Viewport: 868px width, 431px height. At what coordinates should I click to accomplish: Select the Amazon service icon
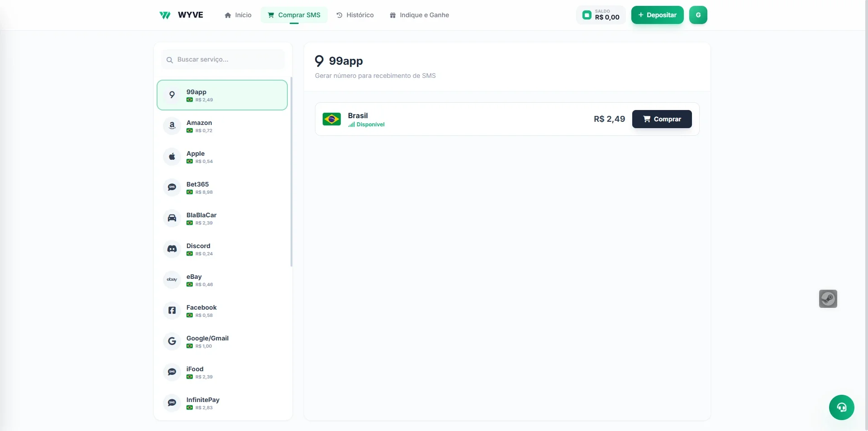click(x=172, y=126)
